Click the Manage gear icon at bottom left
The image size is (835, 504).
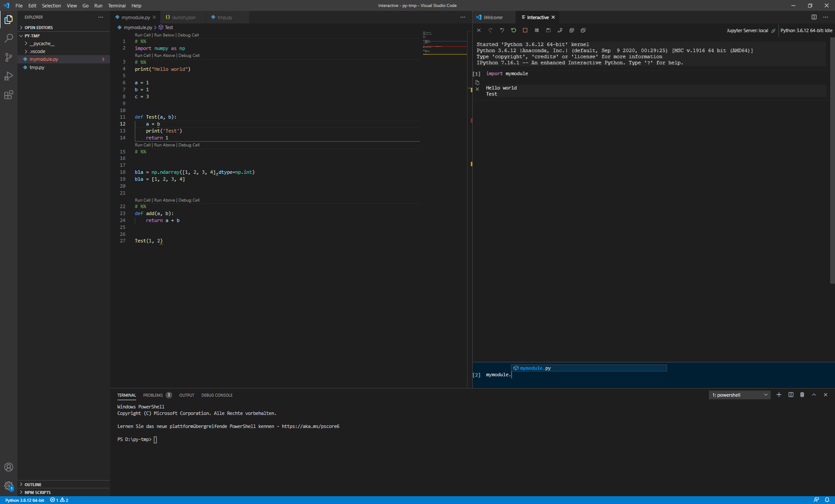tap(9, 486)
